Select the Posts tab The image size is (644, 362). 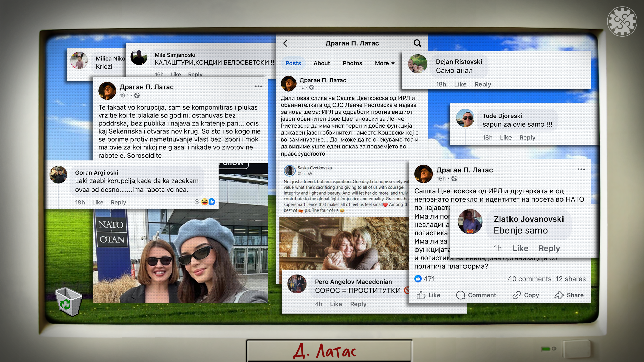(293, 63)
